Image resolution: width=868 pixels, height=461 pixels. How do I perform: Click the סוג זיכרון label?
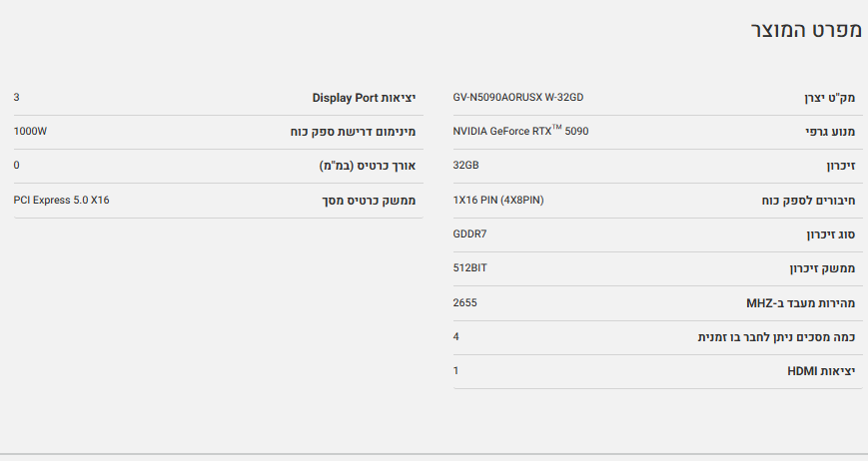(x=830, y=234)
